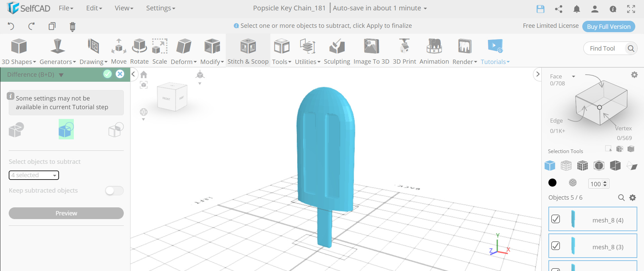Open Image To 3D tool

pos(371,51)
